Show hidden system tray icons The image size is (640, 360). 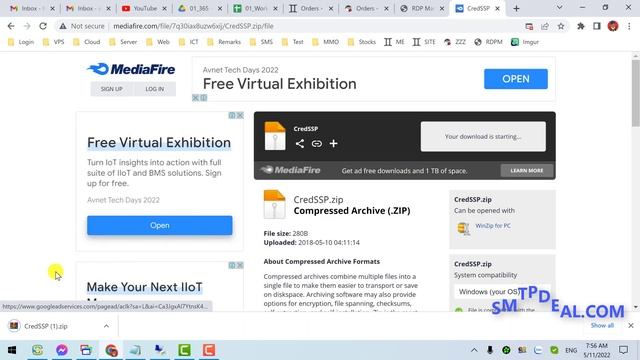(474, 350)
